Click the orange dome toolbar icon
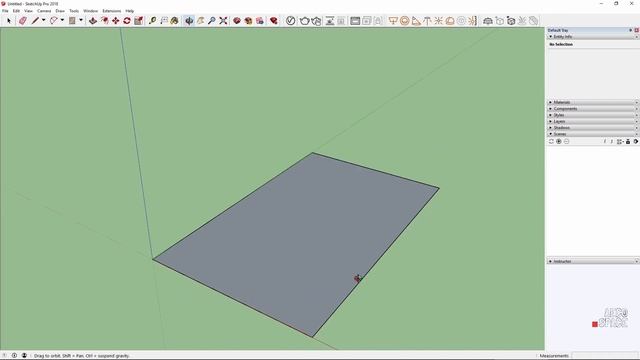The width and height of the screenshot is (640, 360). click(450, 20)
